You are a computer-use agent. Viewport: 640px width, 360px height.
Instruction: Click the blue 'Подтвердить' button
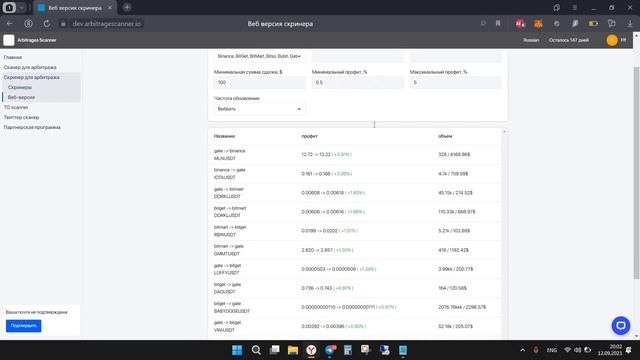tap(23, 326)
